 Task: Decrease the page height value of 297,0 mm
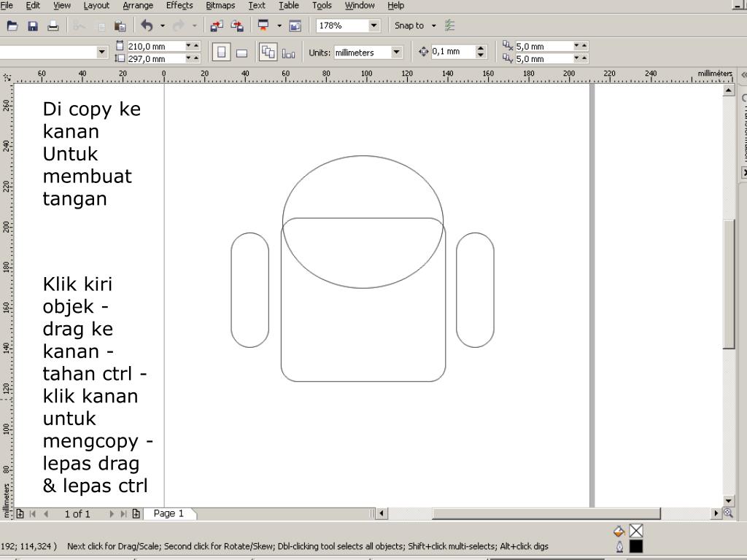tap(189, 58)
